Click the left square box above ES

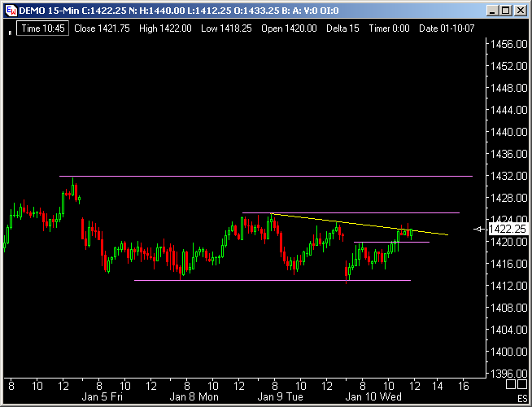511,384
